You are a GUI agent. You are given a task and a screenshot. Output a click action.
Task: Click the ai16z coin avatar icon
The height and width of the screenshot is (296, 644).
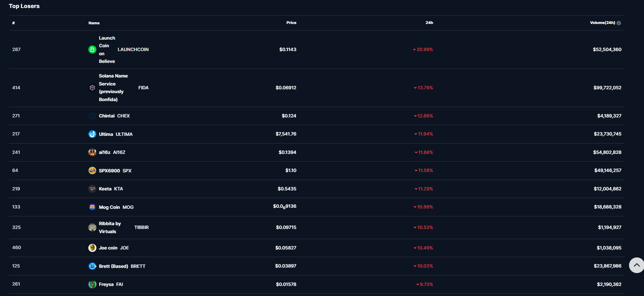click(92, 152)
